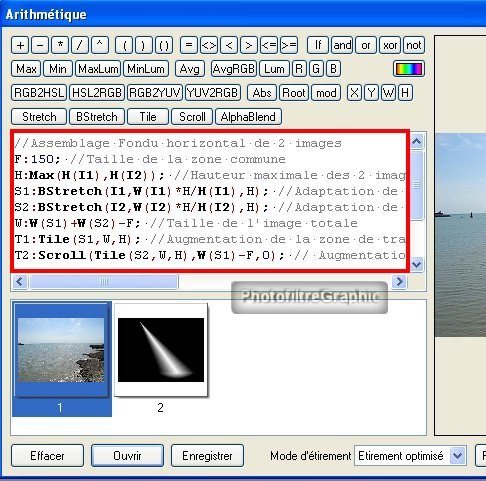Open the Mode d'étirement dropdown

[457, 456]
